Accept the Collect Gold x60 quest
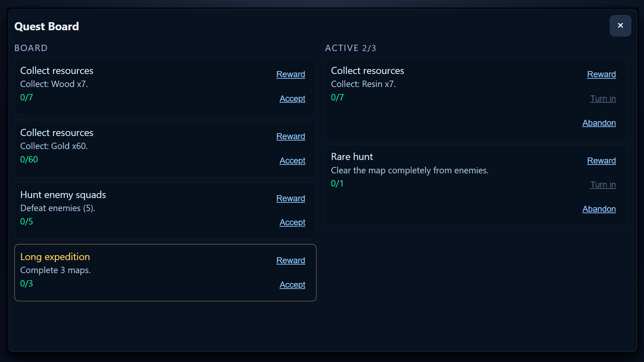 [292, 161]
